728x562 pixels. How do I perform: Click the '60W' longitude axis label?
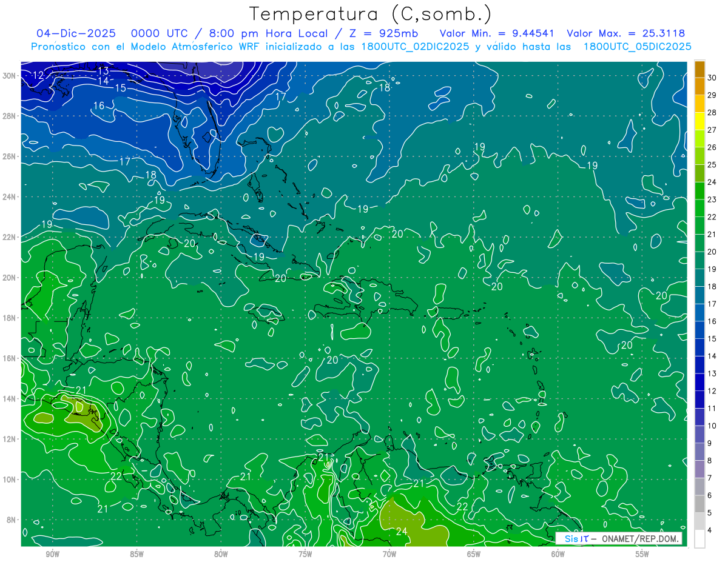558,554
